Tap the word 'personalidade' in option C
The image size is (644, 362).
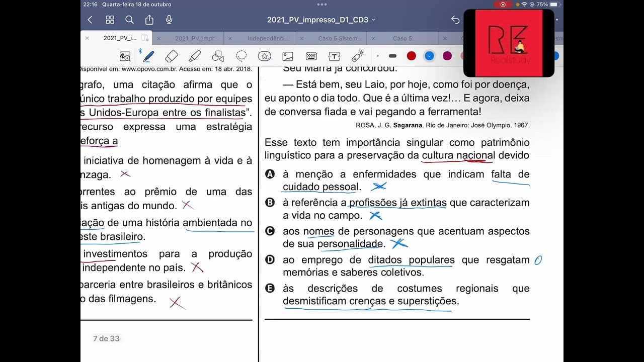click(x=350, y=244)
